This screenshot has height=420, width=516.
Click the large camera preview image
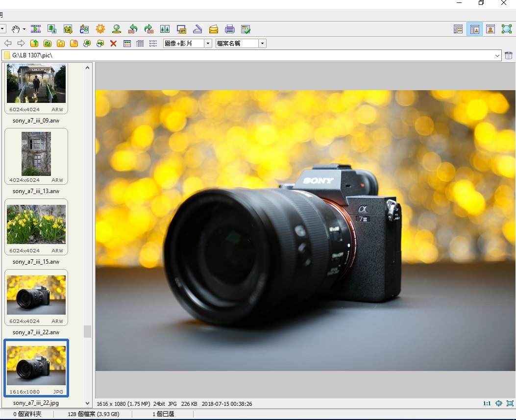pyautogui.click(x=305, y=230)
